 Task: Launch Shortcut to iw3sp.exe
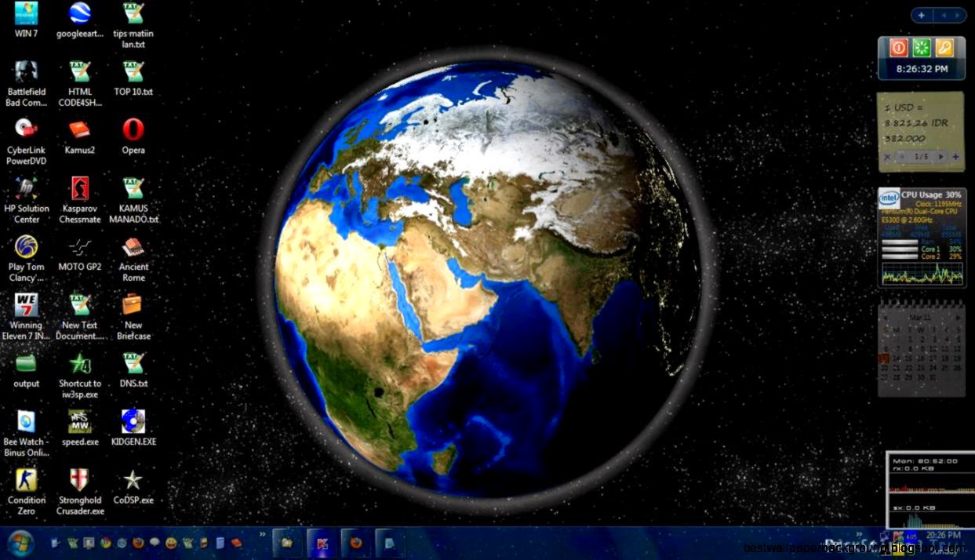click(79, 376)
